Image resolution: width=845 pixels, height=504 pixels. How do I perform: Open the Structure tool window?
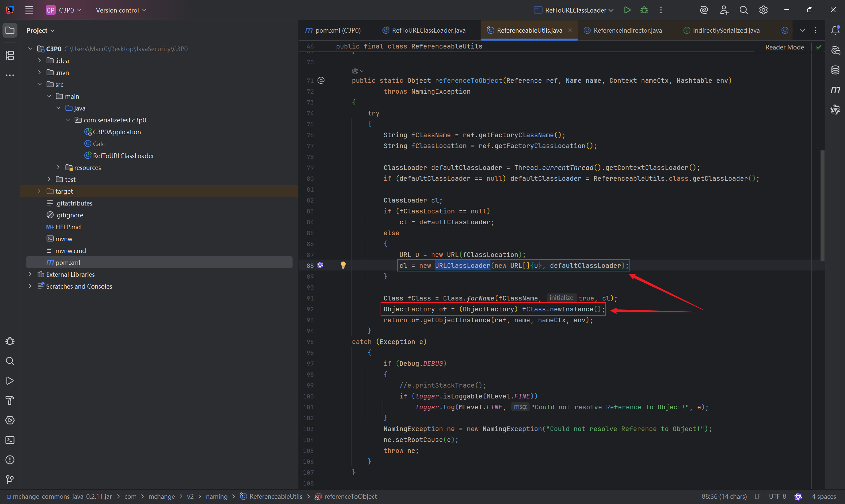(10, 55)
